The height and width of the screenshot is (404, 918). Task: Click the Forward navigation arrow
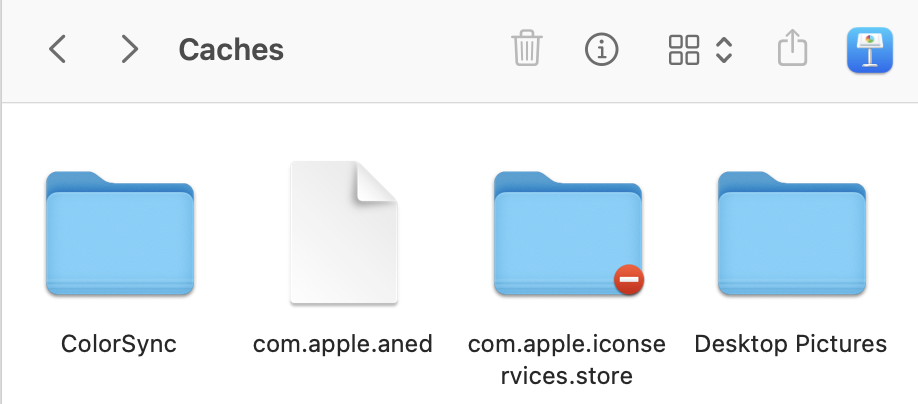(129, 49)
